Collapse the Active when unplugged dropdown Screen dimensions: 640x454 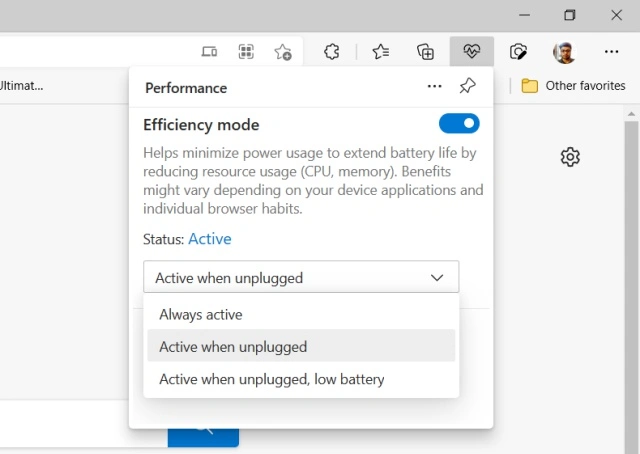click(x=301, y=277)
